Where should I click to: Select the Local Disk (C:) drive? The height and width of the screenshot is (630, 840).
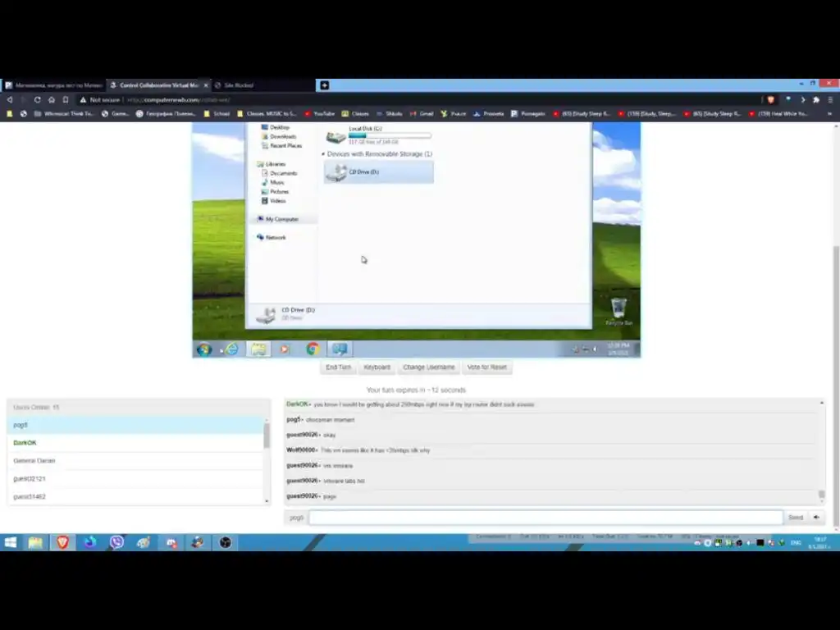coord(378,136)
